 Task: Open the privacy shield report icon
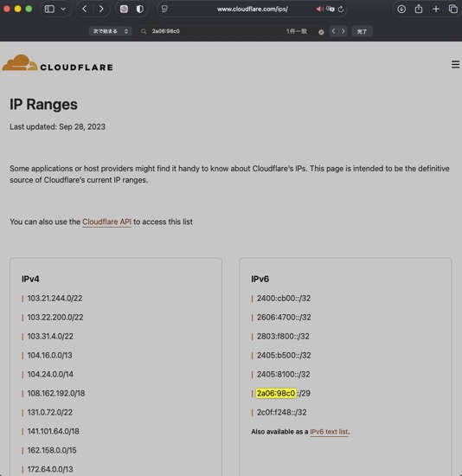[139, 9]
